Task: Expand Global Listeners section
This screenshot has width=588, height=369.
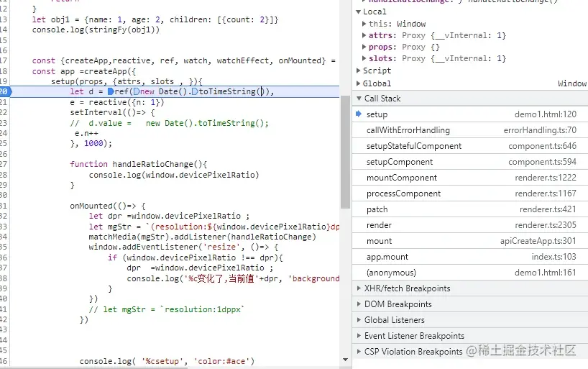Action: click(x=359, y=320)
